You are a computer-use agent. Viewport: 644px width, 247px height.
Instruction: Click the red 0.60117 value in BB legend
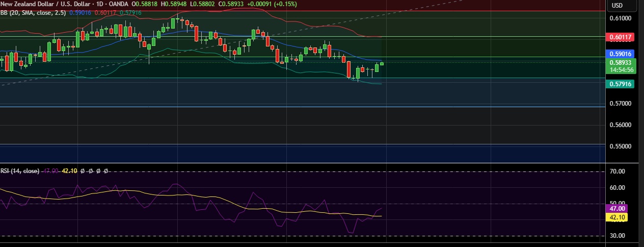(x=106, y=12)
